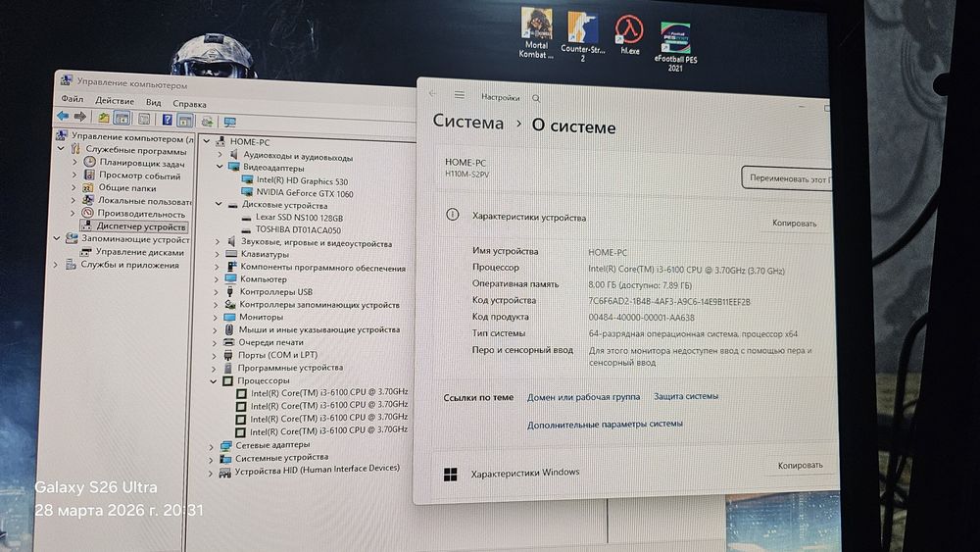
Task: Select the Очереди печати category
Action: coord(270,342)
